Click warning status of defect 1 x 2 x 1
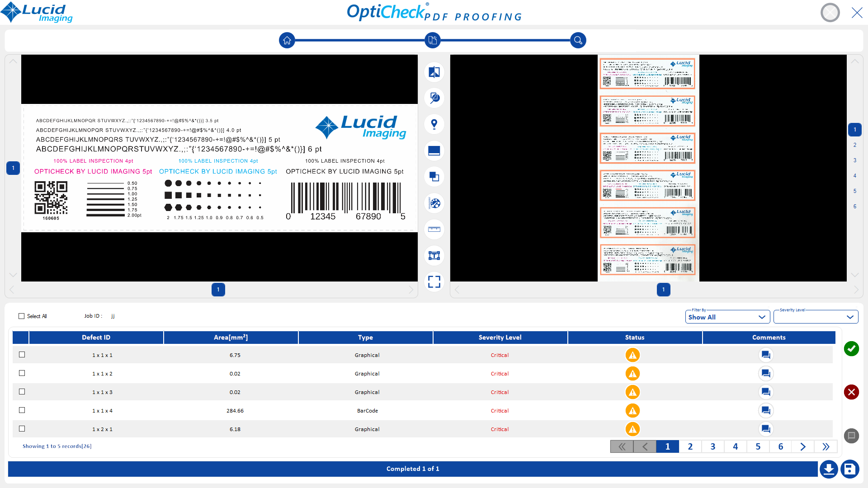868x488 pixels. tap(632, 429)
